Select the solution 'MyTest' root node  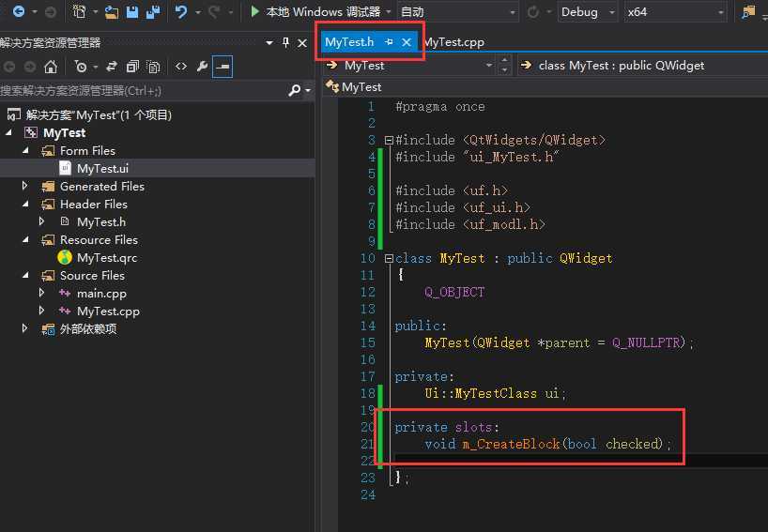click(98, 115)
